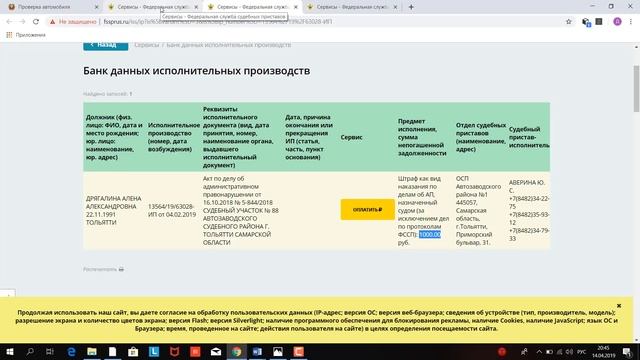Image resolution: width=640 pixels, height=360 pixels.
Task: Click the extension icon with blue badge
Action: click(x=586, y=22)
